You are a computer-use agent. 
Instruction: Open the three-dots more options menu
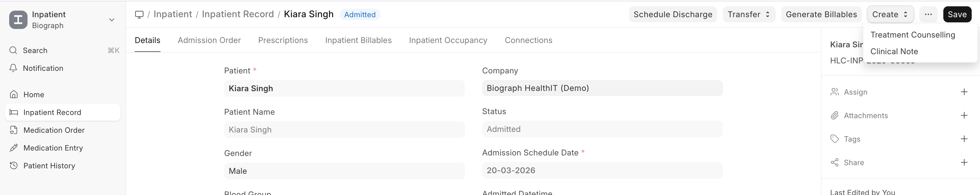coord(928,14)
